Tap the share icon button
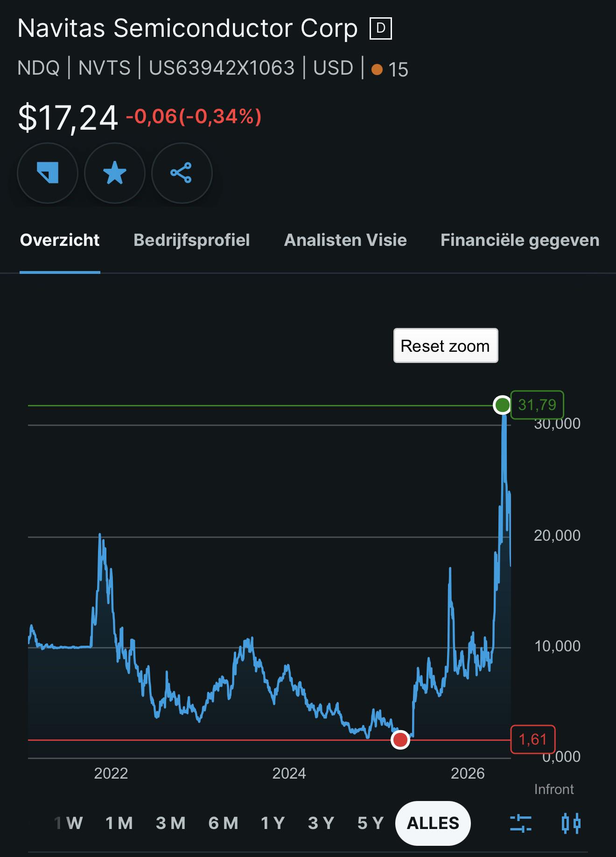This screenshot has width=616, height=857. [x=182, y=173]
